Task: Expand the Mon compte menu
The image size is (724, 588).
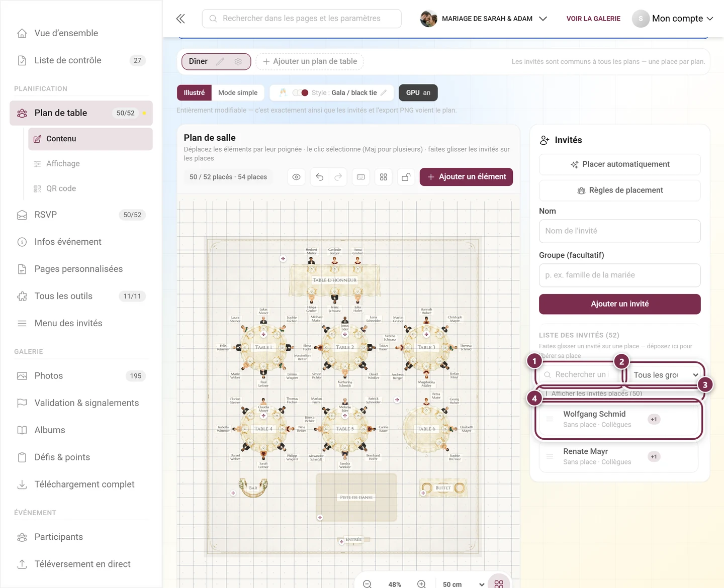Action: coord(673,19)
